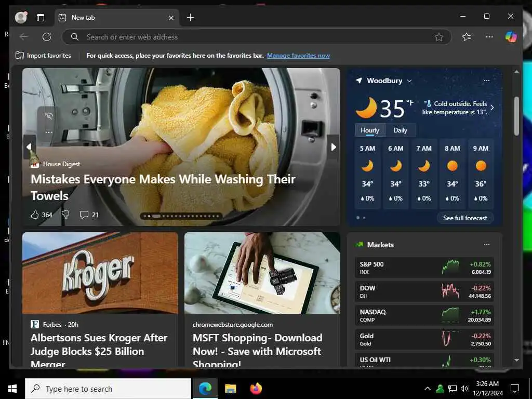Open Kroger store image thumbnail

[x=100, y=273]
